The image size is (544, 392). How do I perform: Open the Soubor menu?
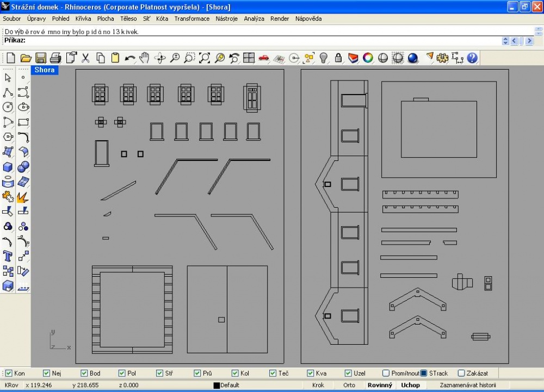[12, 18]
